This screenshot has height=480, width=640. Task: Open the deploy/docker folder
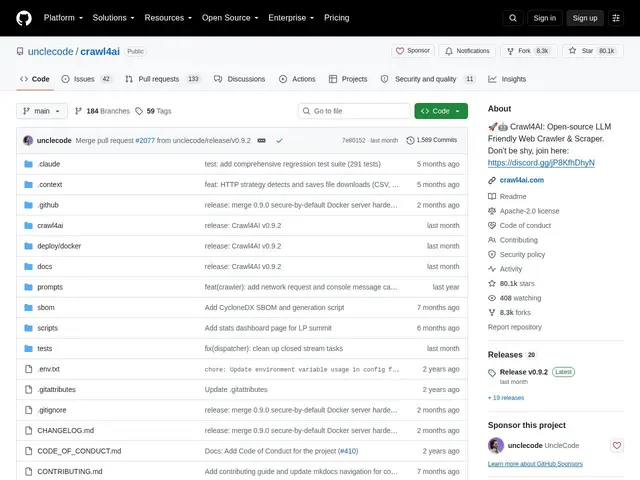pos(59,246)
